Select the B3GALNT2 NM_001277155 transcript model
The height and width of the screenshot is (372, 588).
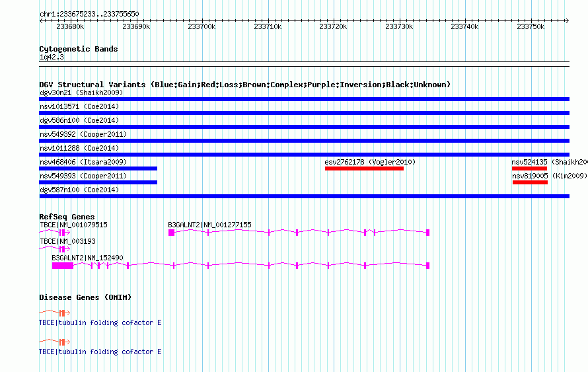click(x=299, y=233)
